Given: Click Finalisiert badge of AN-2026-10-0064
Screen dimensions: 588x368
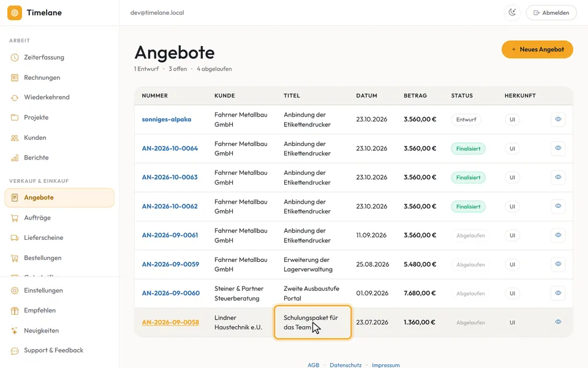Looking at the screenshot, I should click(469, 148).
